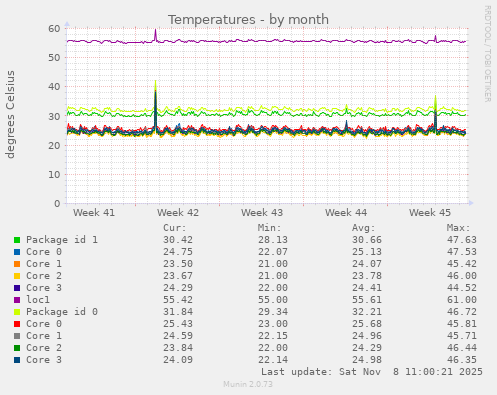Click the loc1 average value 55.61
Screen dimensions: 497x395
(367, 300)
